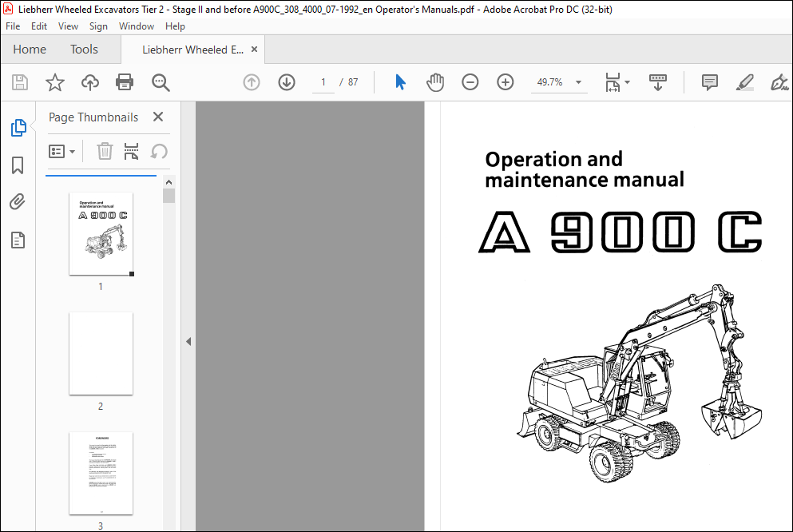Open the Sign menu
The width and height of the screenshot is (793, 532).
(x=98, y=26)
